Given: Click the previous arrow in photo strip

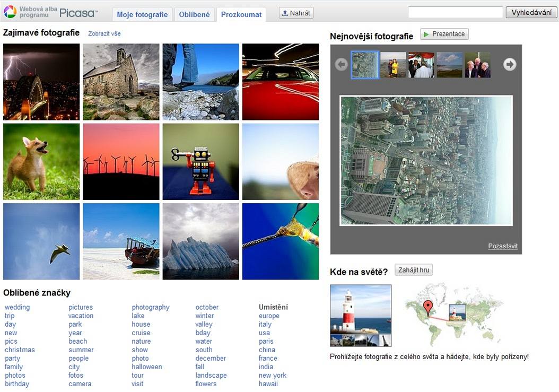Looking at the screenshot, I should pos(341,64).
